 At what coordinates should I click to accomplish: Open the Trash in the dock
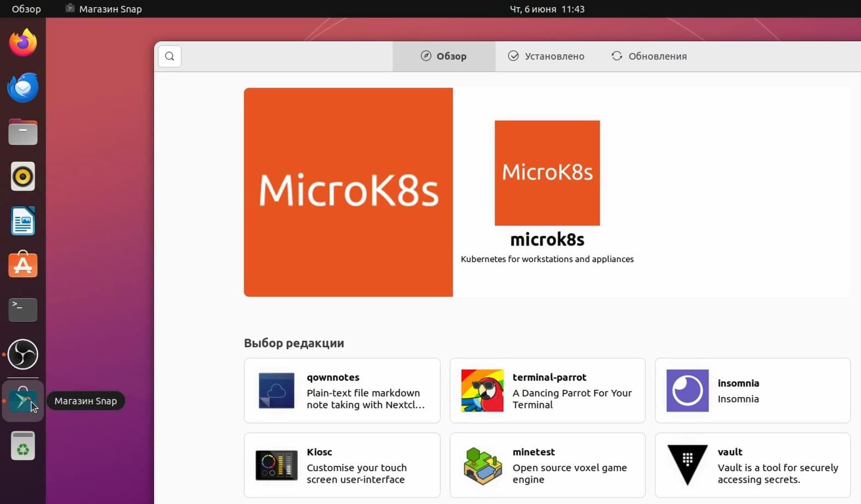(23, 446)
